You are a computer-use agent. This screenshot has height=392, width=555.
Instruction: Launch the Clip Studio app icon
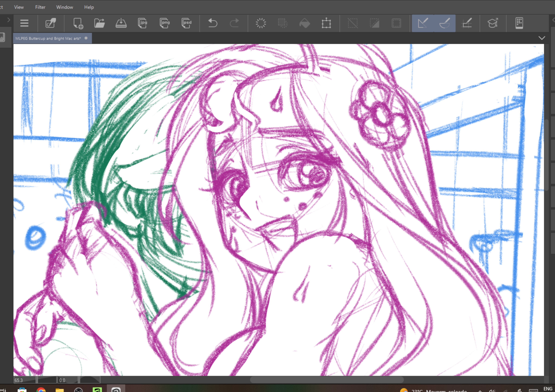pos(51,23)
